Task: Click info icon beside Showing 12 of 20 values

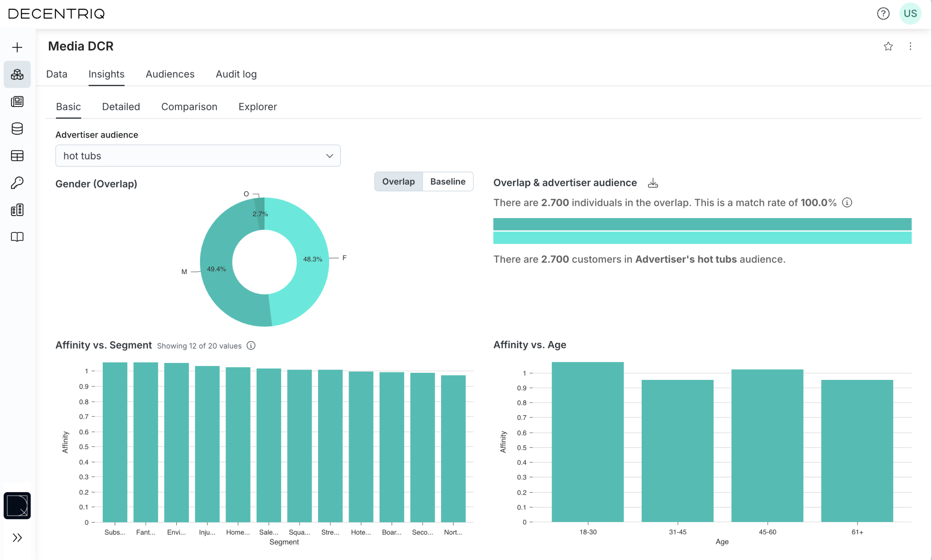Action: pos(251,345)
